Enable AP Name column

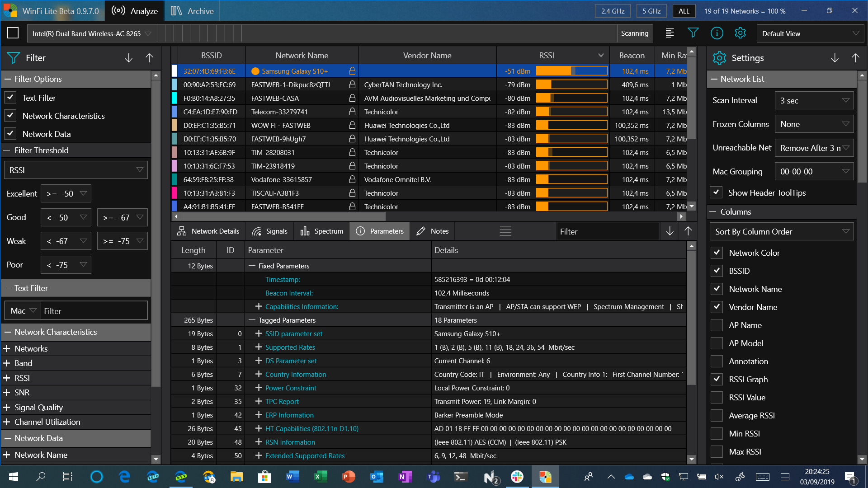click(717, 325)
